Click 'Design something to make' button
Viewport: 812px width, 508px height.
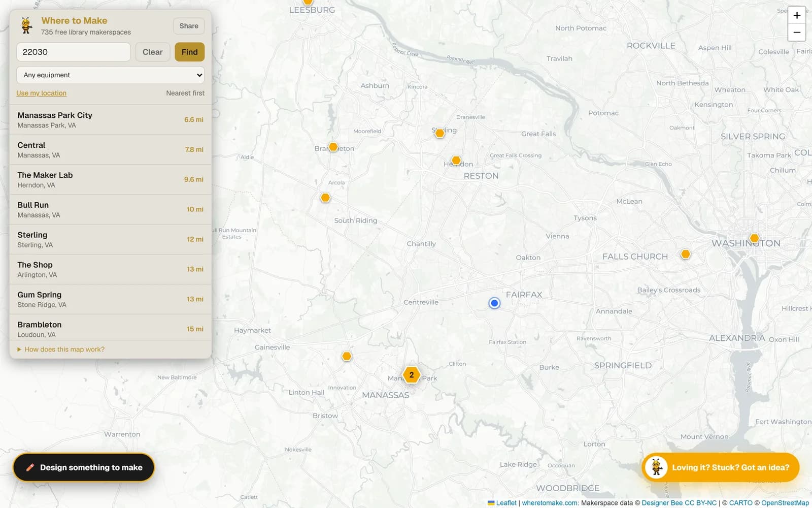tap(84, 467)
